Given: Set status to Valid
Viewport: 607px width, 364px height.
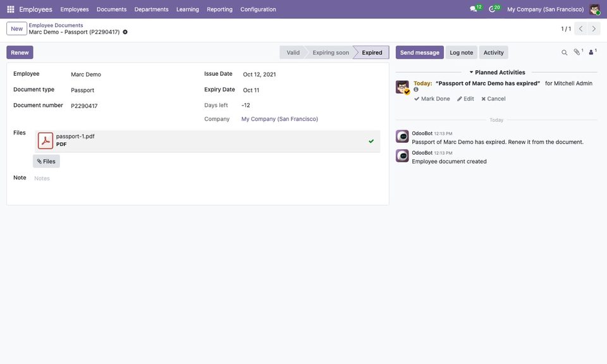Looking at the screenshot, I should click(293, 52).
